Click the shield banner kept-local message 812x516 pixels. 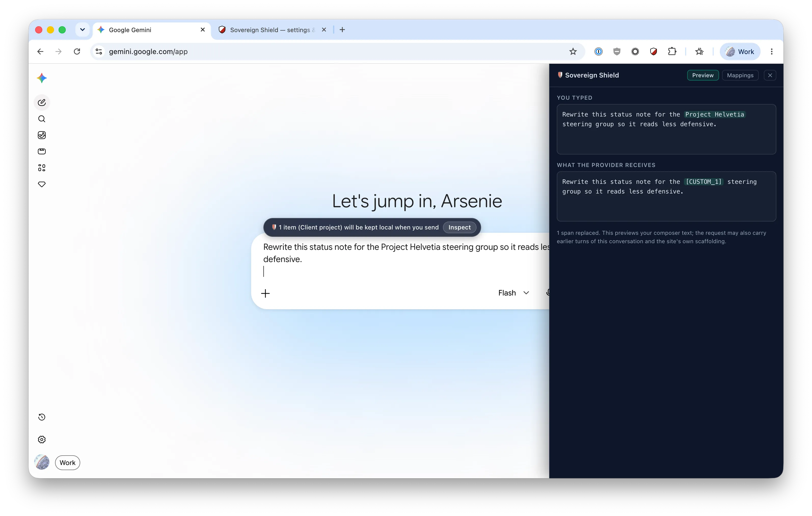point(358,227)
